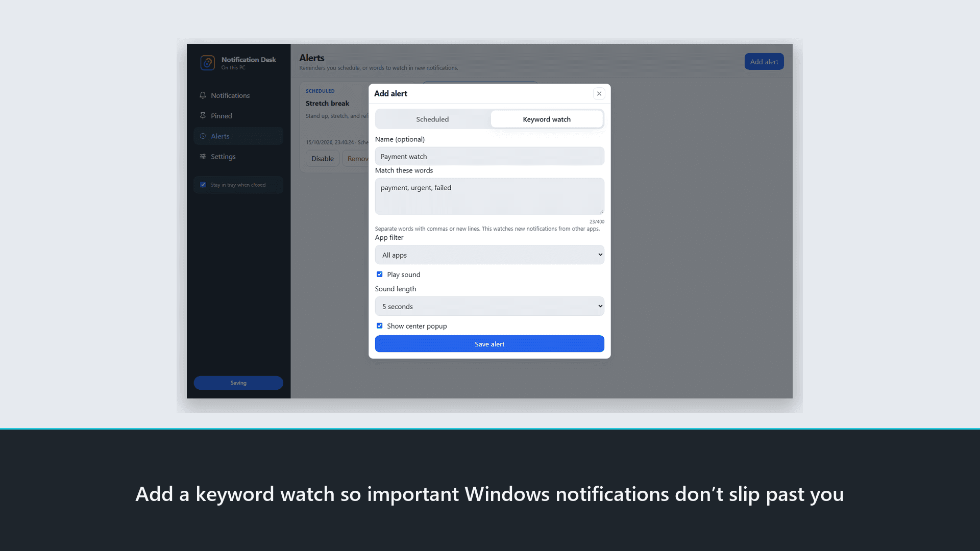Image resolution: width=980 pixels, height=551 pixels.
Task: Click the 23/400 character counter
Action: 597,221
